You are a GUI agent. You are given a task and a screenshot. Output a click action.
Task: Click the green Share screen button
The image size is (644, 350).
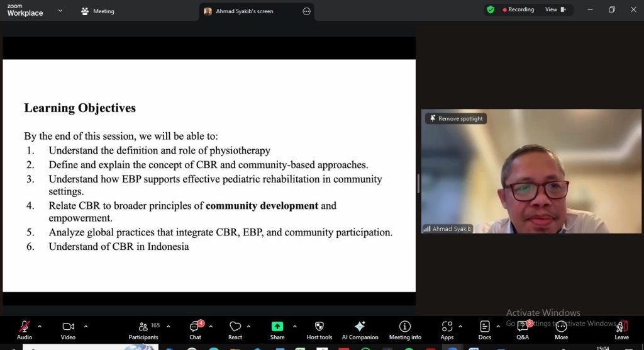point(277,329)
